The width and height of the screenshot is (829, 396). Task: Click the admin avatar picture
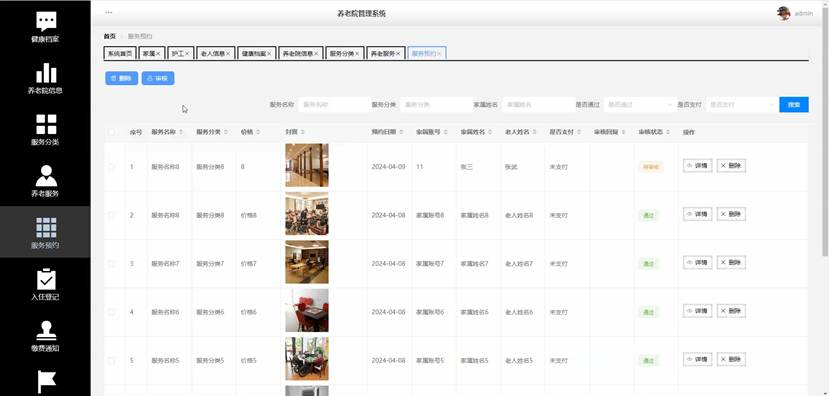pos(783,13)
